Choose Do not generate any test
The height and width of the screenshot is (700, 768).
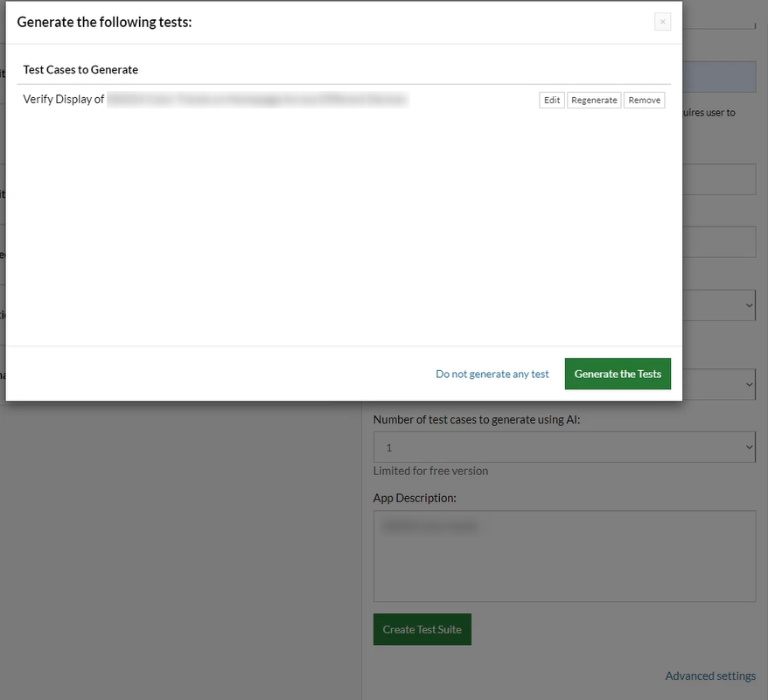pyautogui.click(x=492, y=374)
